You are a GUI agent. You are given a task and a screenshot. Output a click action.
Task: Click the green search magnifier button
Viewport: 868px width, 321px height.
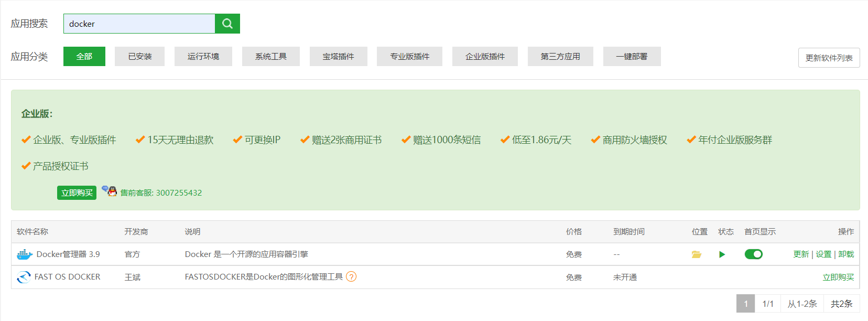227,24
